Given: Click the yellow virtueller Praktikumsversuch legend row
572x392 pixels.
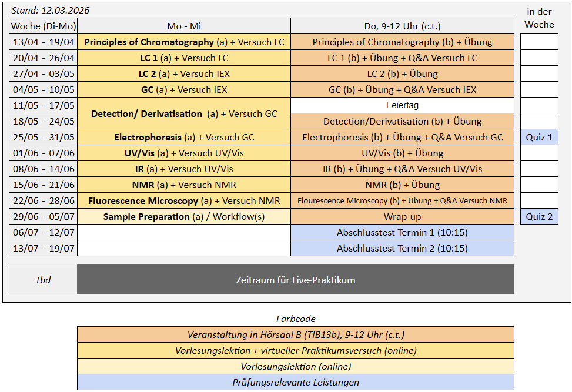Looking at the screenshot, I should point(295,351).
